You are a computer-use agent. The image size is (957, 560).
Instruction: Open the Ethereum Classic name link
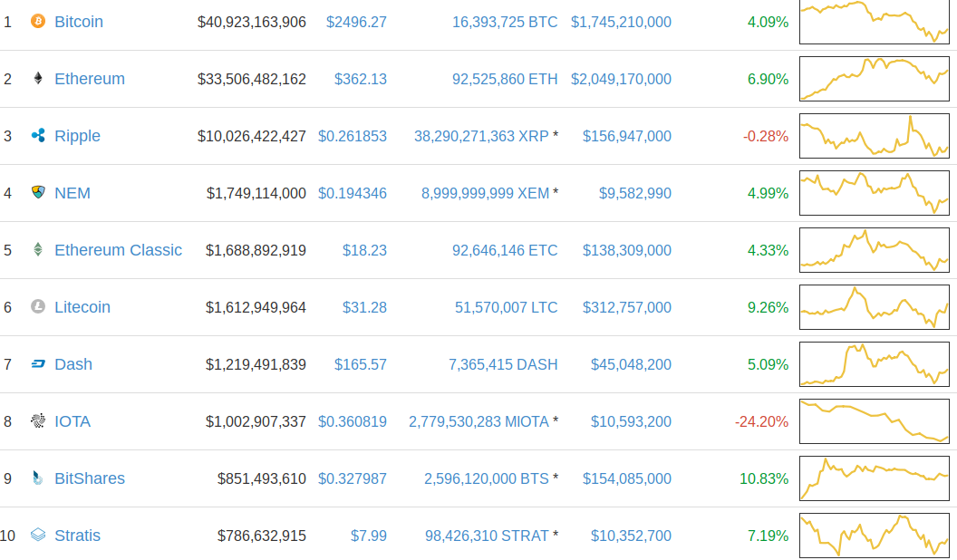118,250
